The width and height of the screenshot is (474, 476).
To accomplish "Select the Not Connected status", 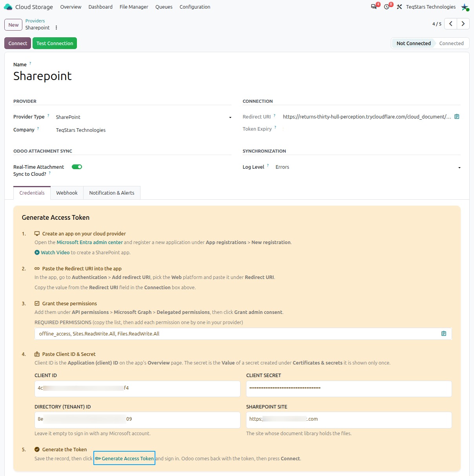I will pyautogui.click(x=414, y=43).
